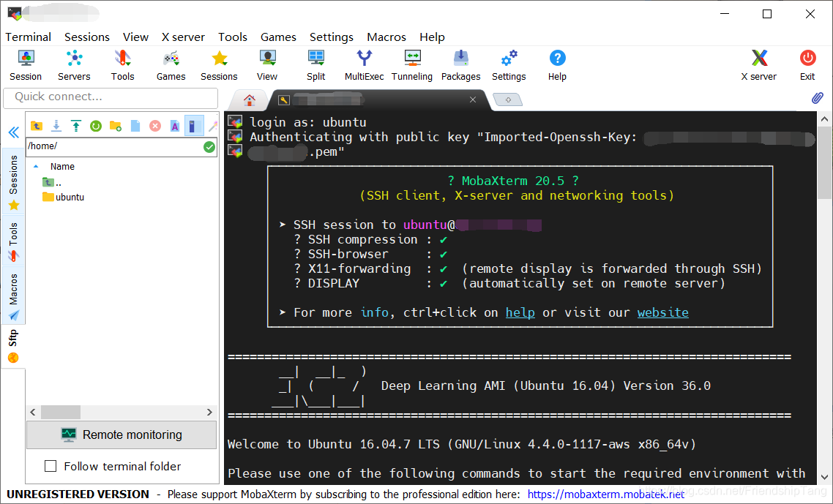Create new file in SFTP browser
Viewport: 833px width, 504px height.
[x=135, y=126]
